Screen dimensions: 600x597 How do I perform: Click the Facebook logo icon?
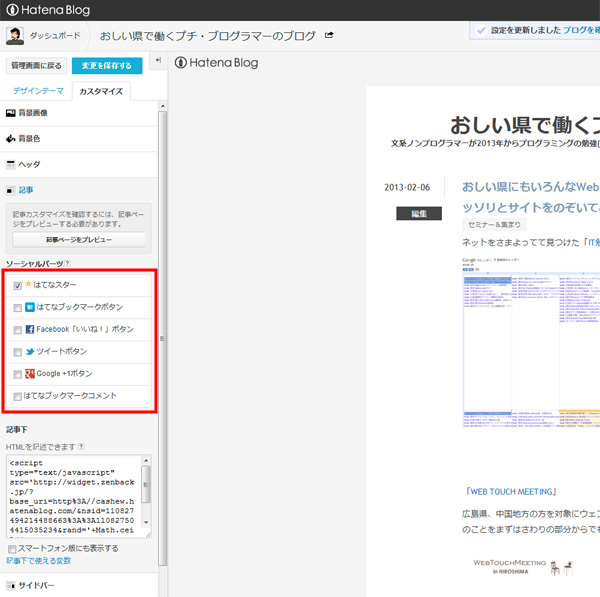point(30,329)
